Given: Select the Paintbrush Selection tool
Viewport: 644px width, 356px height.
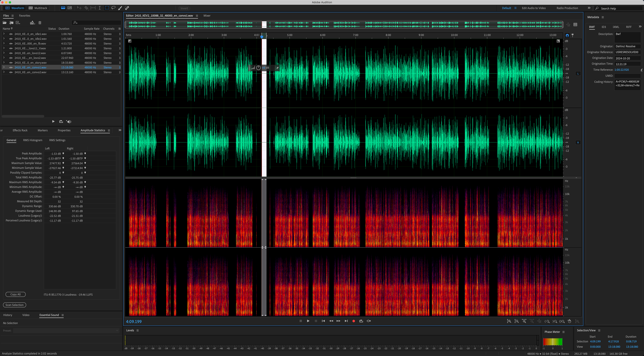Looking at the screenshot, I should (120, 8).
